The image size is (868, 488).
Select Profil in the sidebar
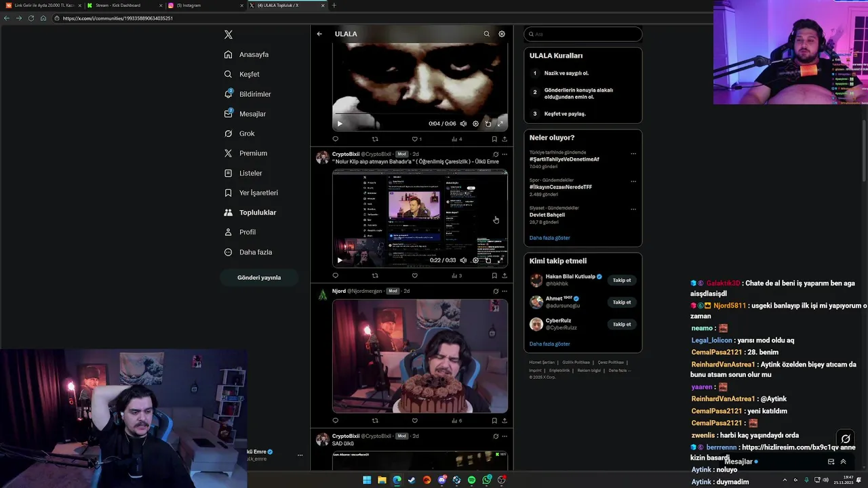click(240, 232)
